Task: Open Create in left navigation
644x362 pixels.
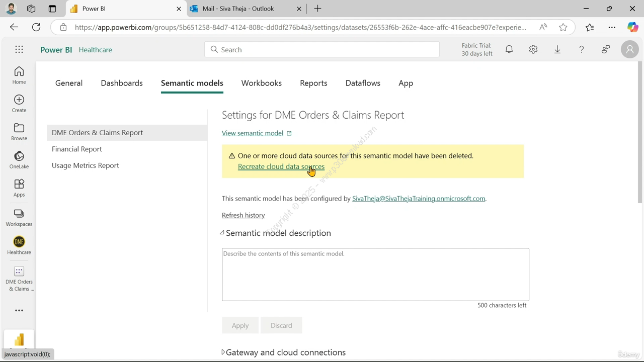Action: [19, 103]
